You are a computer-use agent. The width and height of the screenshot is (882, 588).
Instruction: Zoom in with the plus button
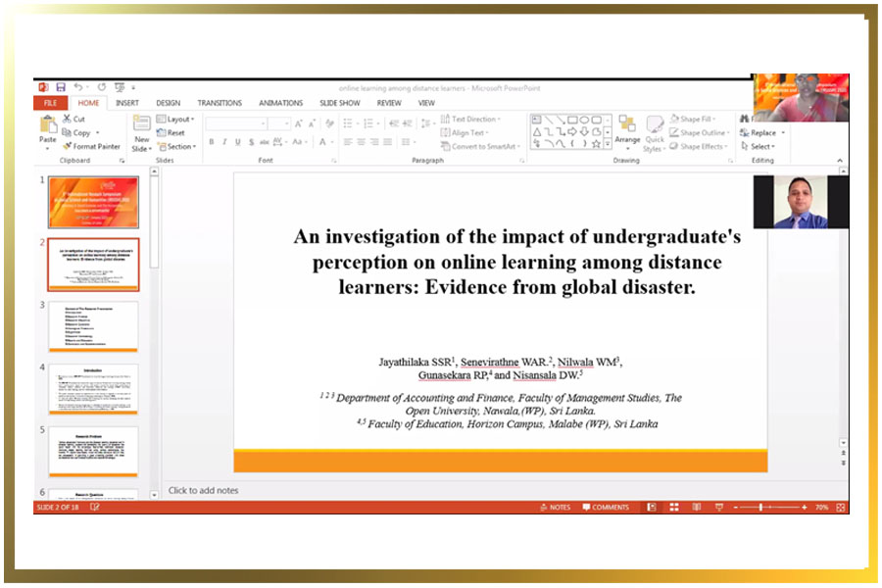pos(805,508)
